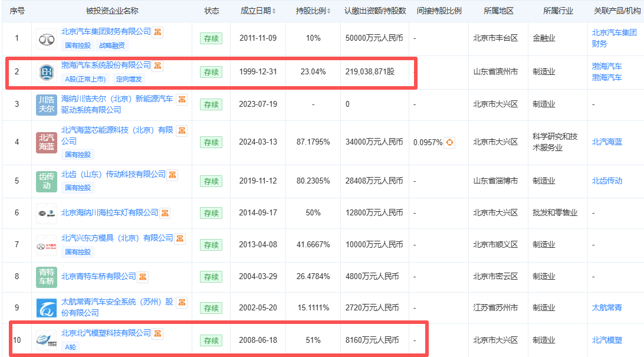This screenshot has height=357, width=644.
Task: Click the 川浩夫尔 company logo
Action: 47,104
